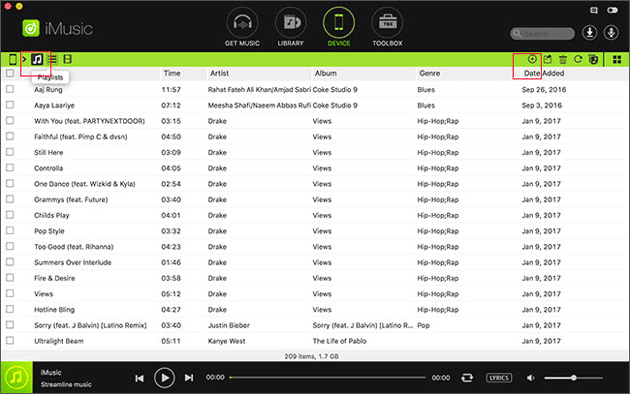Click the refresh icon in toolbar
630x394 pixels.
578,59
